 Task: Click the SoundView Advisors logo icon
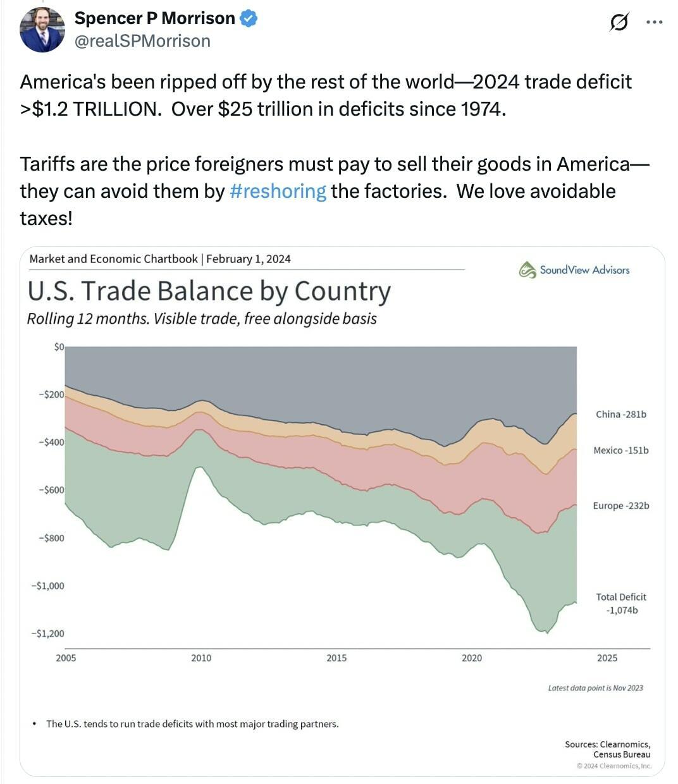(527, 270)
